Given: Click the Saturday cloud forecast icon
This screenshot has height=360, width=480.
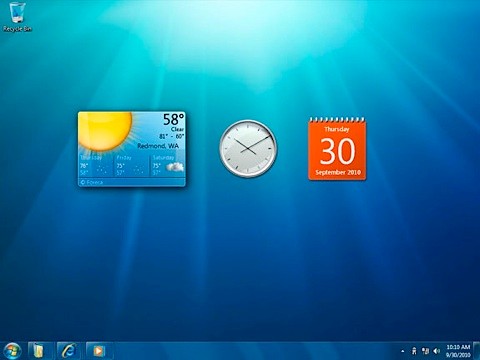Looking at the screenshot, I should 175,167.
